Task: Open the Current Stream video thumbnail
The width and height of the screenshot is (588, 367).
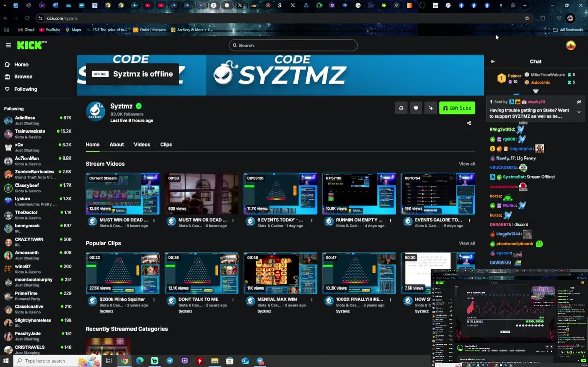Action: coord(123,194)
